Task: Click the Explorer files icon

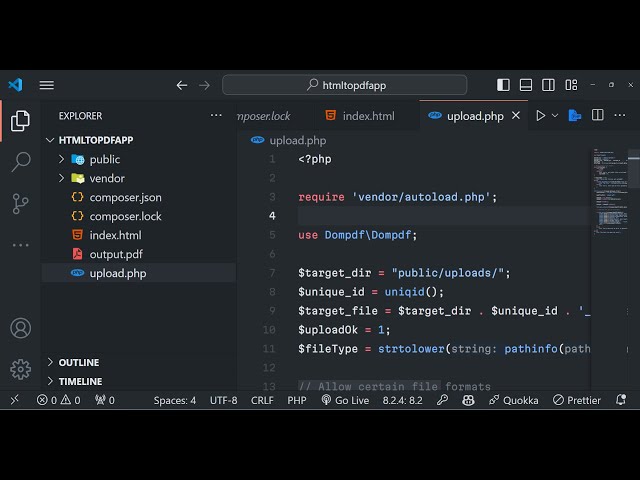Action: click(20, 121)
